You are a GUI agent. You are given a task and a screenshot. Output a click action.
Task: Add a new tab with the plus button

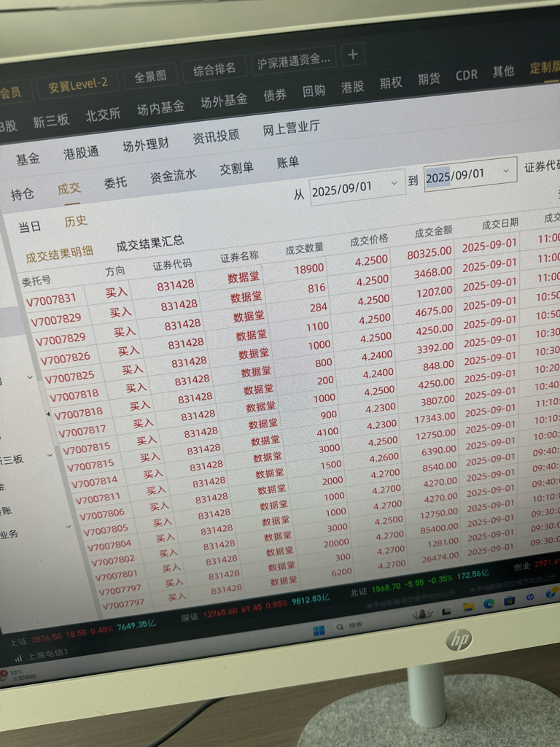[353, 55]
